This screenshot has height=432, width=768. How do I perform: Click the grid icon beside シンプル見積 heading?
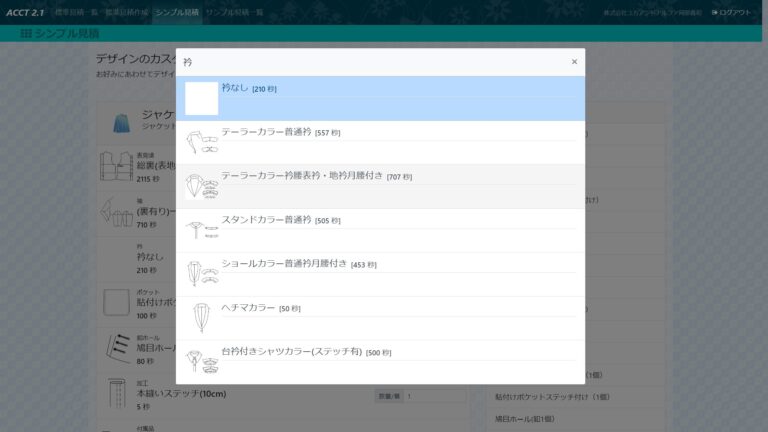[26, 33]
